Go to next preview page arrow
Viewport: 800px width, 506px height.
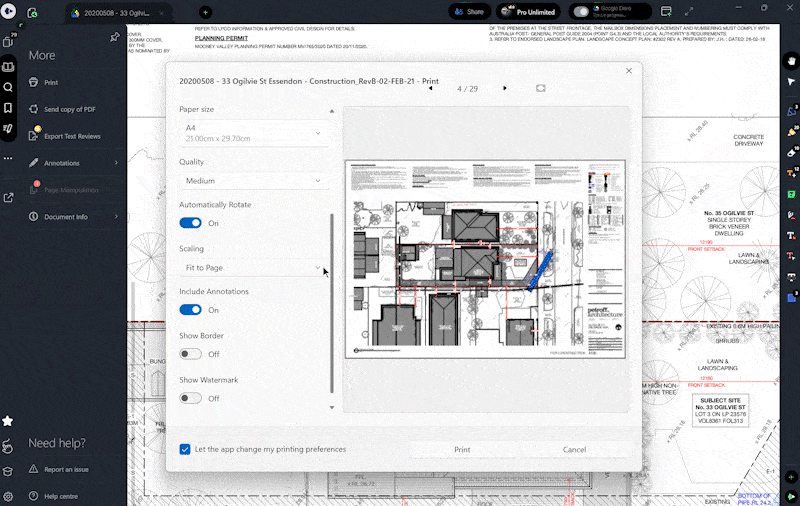505,88
